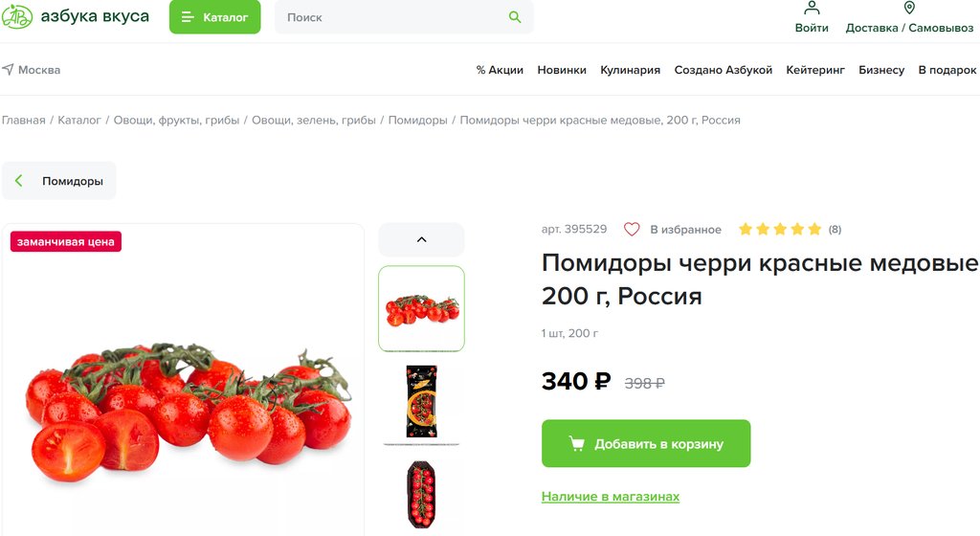
Task: Select the packaged tomatoes thumbnail
Action: coord(421,401)
